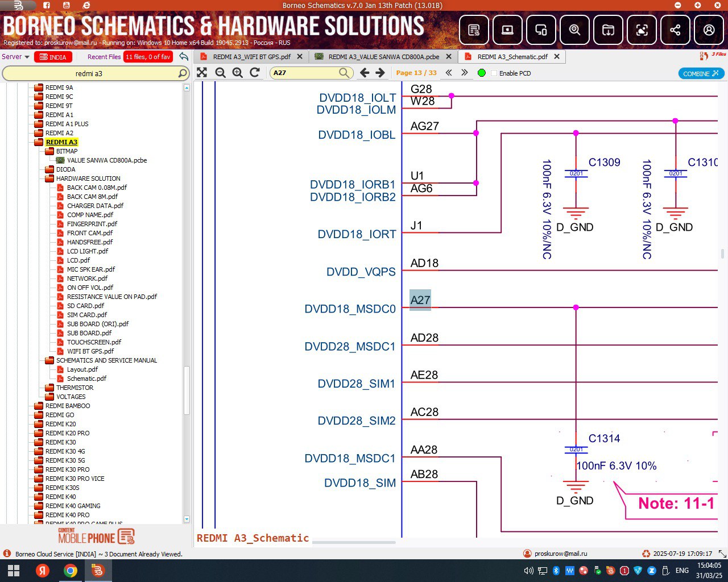
Task: Jump forward with double right chevron
Action: tap(465, 73)
